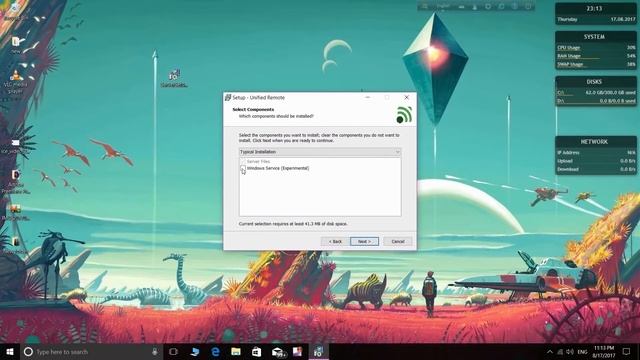Click the 23:13 clock widget
The width and height of the screenshot is (640, 360).
(x=595, y=9)
